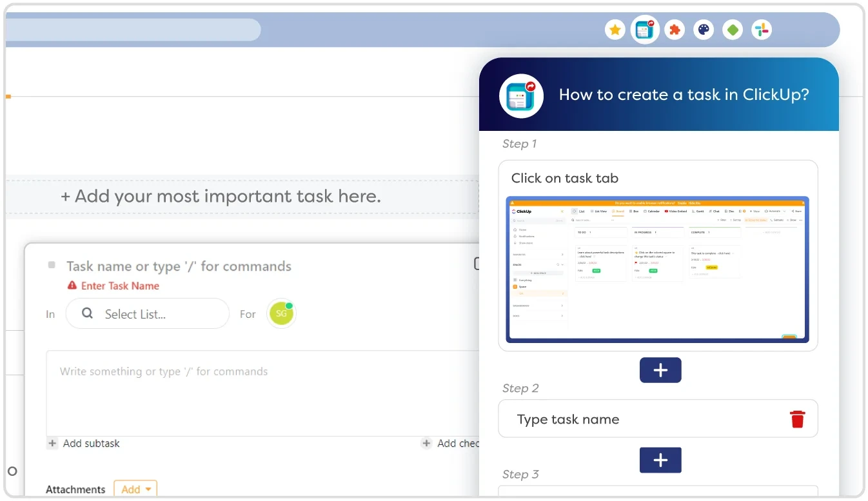Open the paint palette extension icon
Screen dimensions: 868x501
[x=704, y=30]
